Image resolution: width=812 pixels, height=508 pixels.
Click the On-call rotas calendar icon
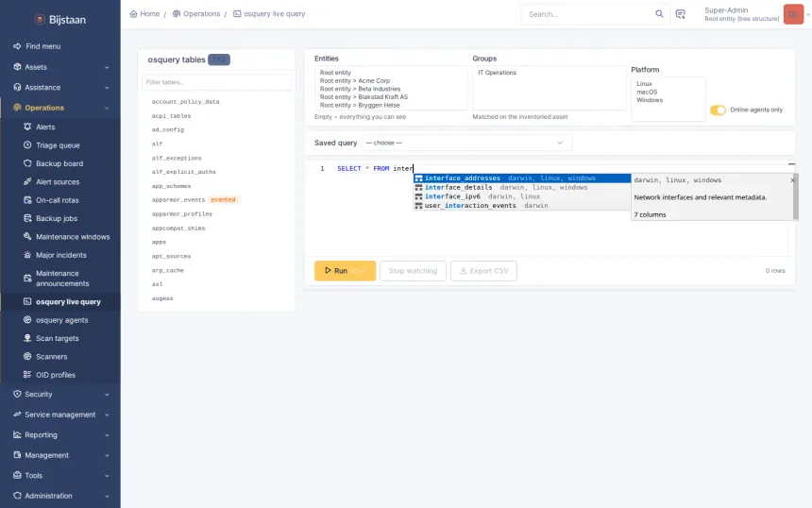pos(27,200)
